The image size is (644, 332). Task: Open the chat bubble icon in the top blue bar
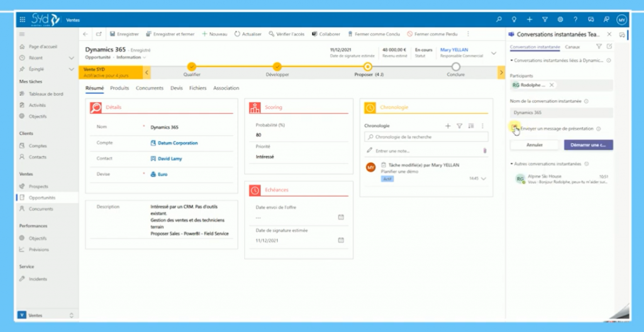(591, 19)
